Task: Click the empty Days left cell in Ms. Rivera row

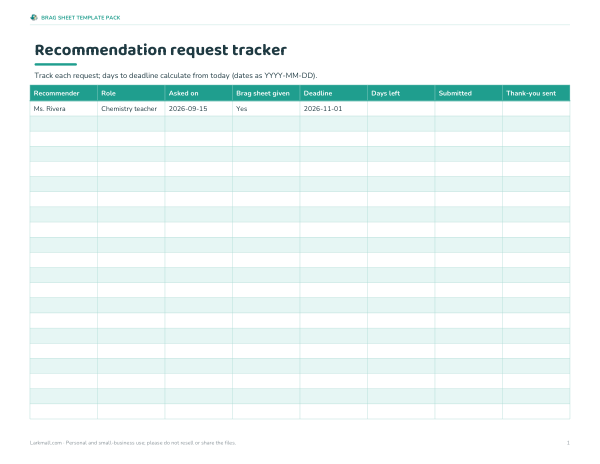Action: (401, 109)
